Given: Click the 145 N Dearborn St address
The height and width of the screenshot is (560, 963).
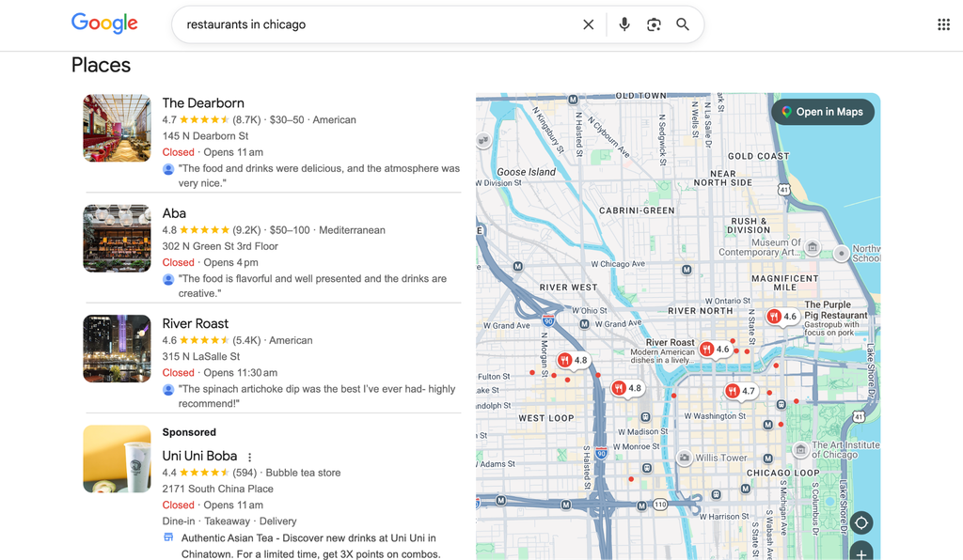Looking at the screenshot, I should pyautogui.click(x=205, y=136).
